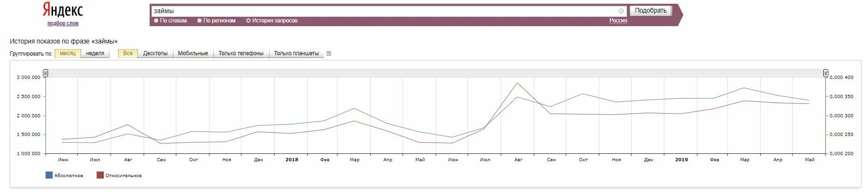Screen dimensions: 868x193
Task: Click the '0,000 400' value on the right axis
Action: [x=841, y=78]
